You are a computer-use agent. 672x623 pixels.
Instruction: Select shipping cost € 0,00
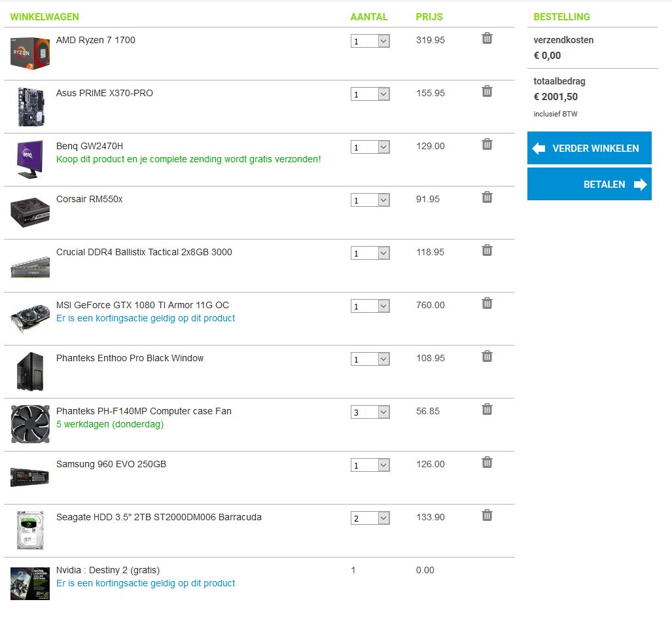click(547, 56)
